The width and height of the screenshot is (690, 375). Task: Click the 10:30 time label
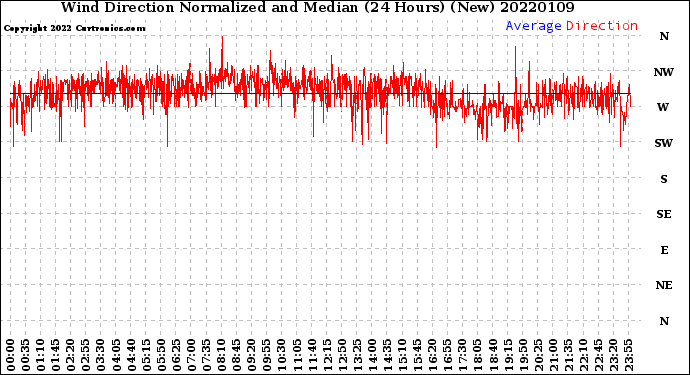282,355
